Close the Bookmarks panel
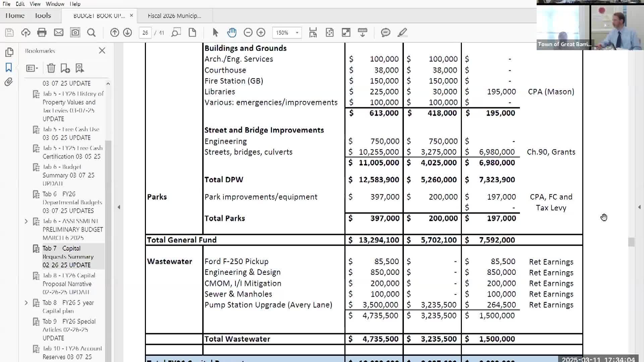 [102, 51]
